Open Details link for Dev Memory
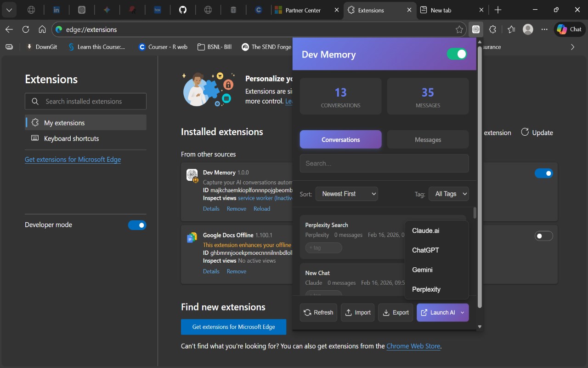This screenshot has height=368, width=588. click(x=211, y=209)
